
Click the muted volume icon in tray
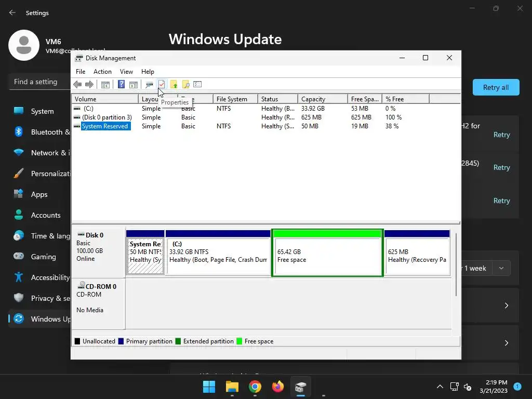(467, 387)
